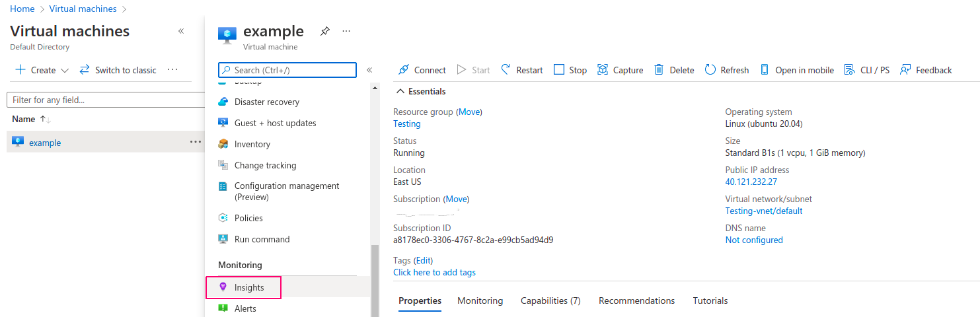Click the sidebar menu scrollbar
Screen dimensions: 980x317
tap(375, 281)
